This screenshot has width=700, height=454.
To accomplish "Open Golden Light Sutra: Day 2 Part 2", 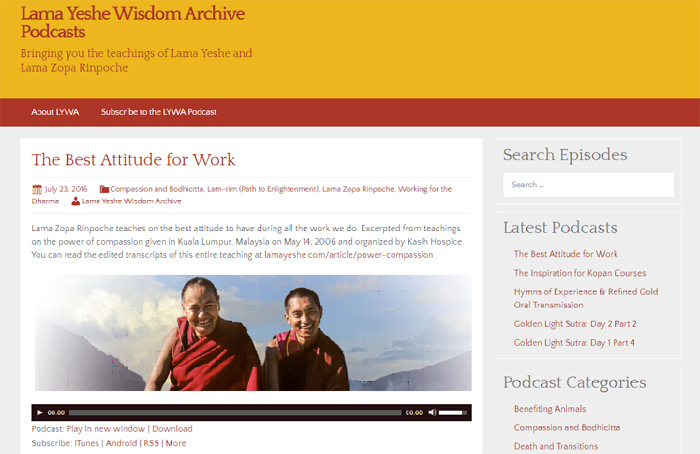I will [575, 324].
